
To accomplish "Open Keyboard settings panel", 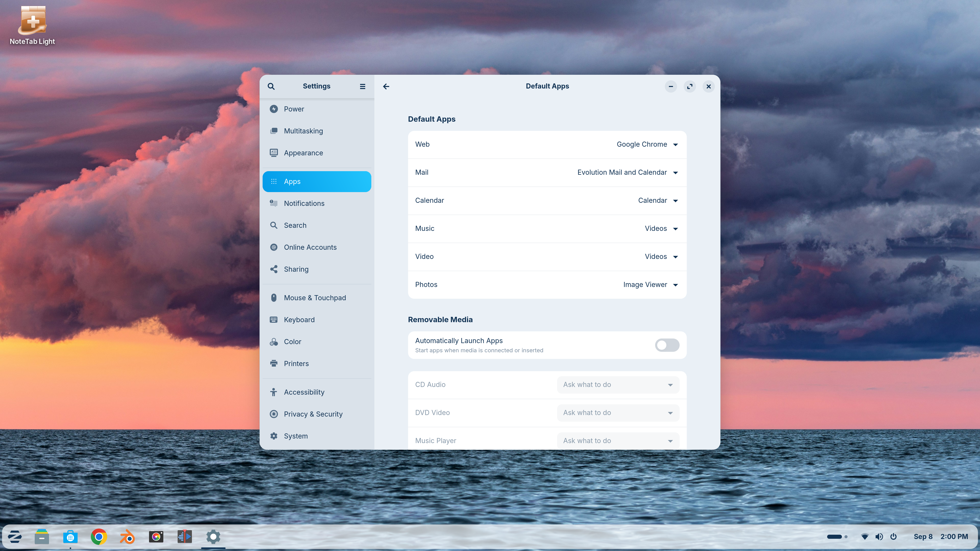I will [316, 319].
